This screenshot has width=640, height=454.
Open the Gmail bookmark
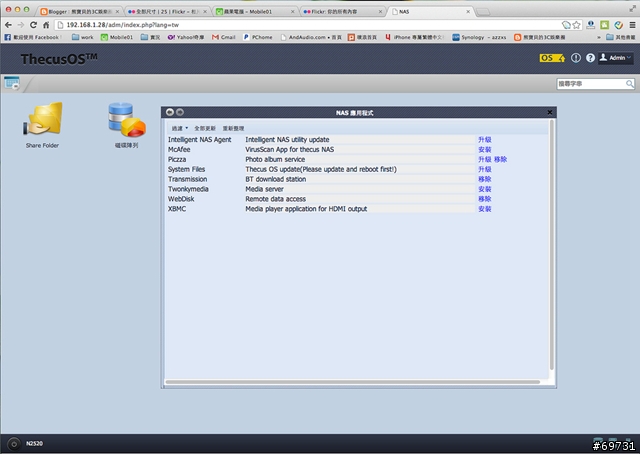pyautogui.click(x=224, y=37)
